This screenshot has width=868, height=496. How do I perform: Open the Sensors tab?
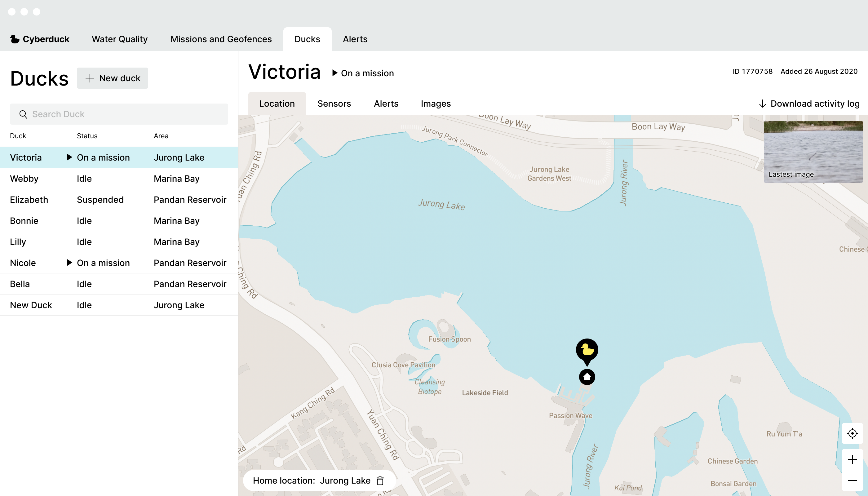[x=334, y=104]
